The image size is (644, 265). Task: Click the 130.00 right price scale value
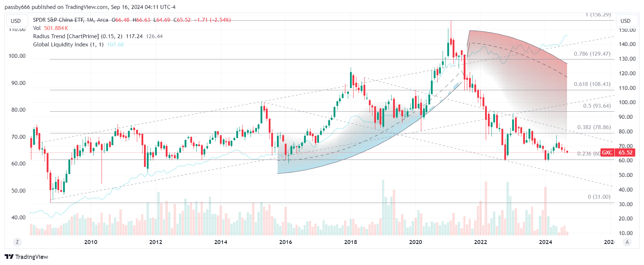pos(627,59)
